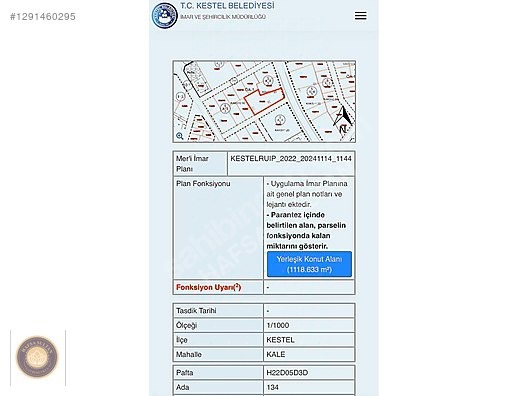Zoom the parcel map with the magnifier icon
This screenshot has width=528, height=396.
coord(180,136)
